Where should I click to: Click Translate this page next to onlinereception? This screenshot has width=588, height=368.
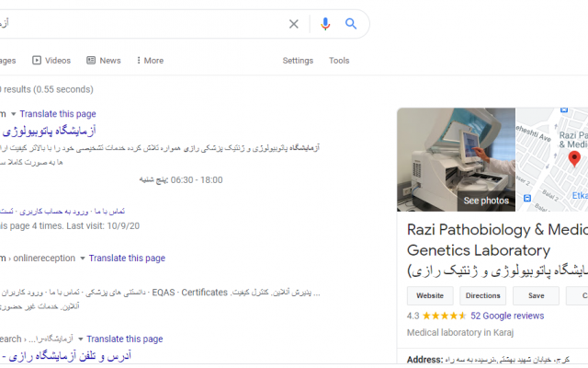tap(127, 259)
